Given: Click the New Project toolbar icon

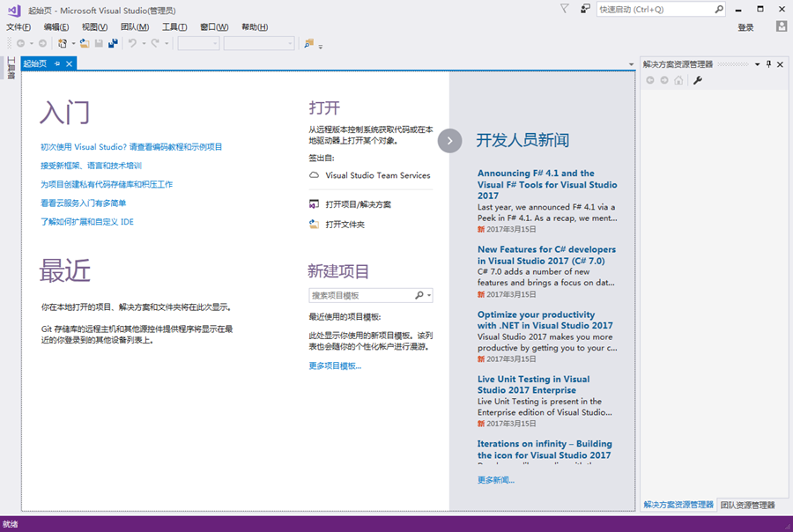Looking at the screenshot, I should click(63, 43).
